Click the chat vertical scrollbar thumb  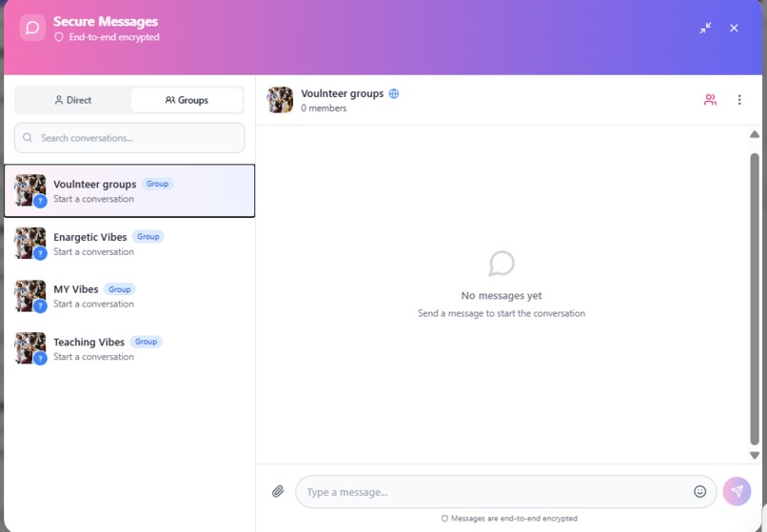[755, 299]
